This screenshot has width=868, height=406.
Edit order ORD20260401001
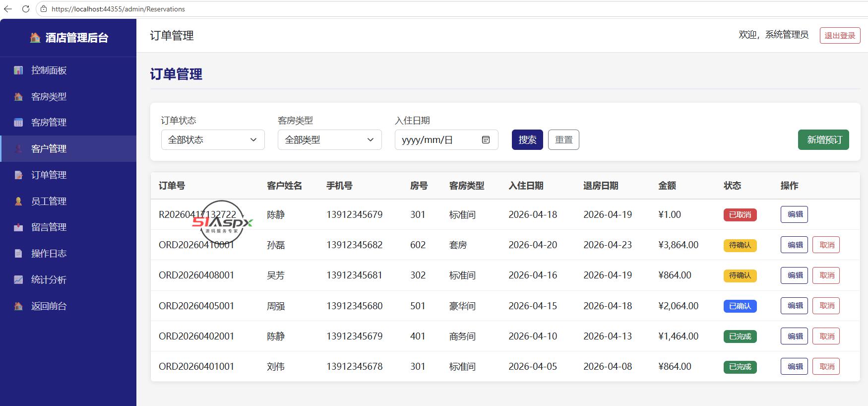(x=794, y=366)
